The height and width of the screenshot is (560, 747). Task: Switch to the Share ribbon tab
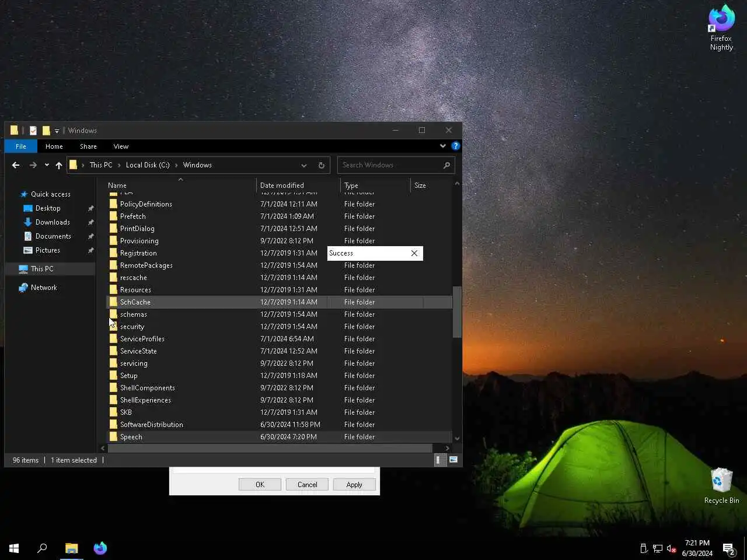click(x=89, y=146)
